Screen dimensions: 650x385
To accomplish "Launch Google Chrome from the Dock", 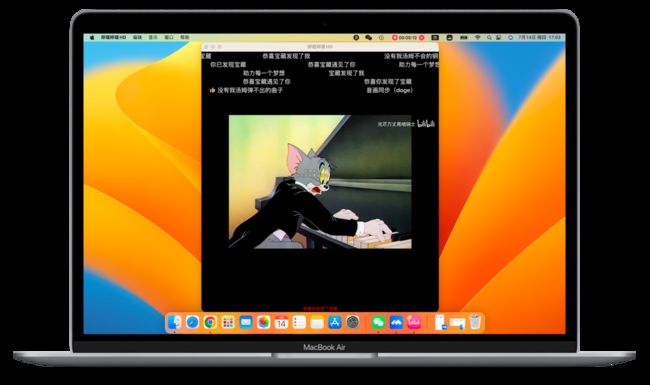I will point(210,322).
